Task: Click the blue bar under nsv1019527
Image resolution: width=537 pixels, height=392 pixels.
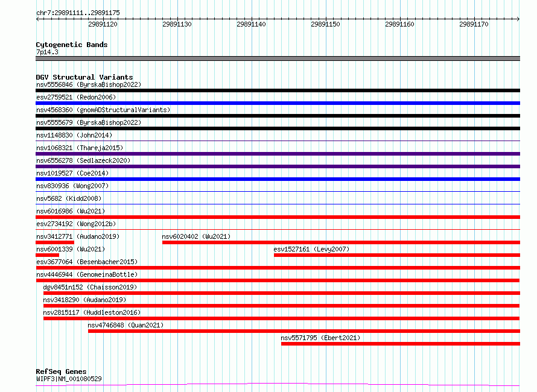Action: click(x=278, y=179)
